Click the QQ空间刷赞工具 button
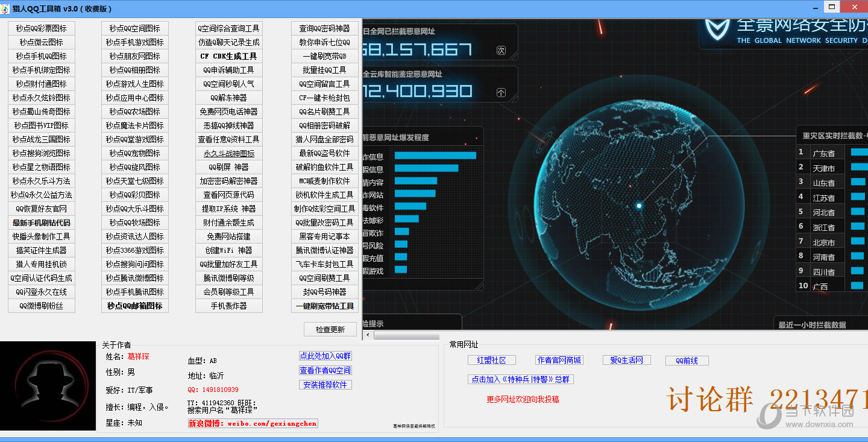The image size is (868, 442). (325, 278)
